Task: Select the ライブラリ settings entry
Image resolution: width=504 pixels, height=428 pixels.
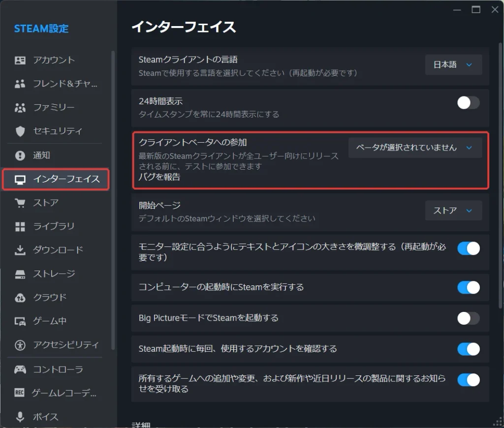Action: (x=56, y=226)
